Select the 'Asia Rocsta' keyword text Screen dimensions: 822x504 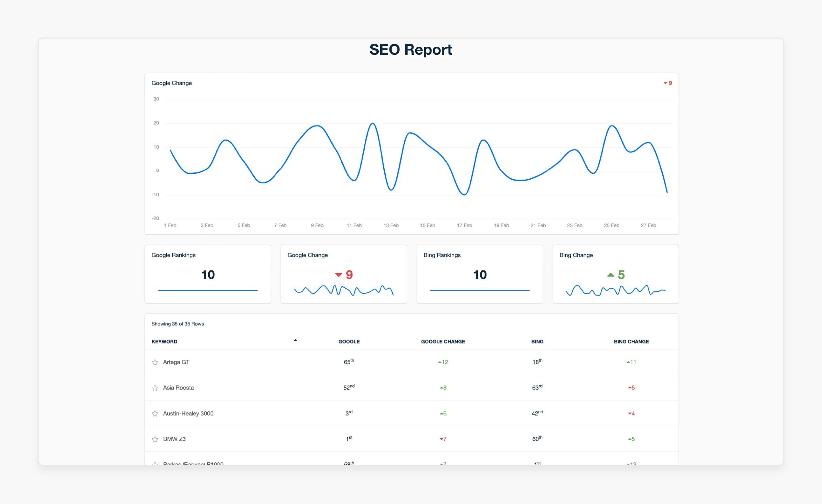[178, 388]
